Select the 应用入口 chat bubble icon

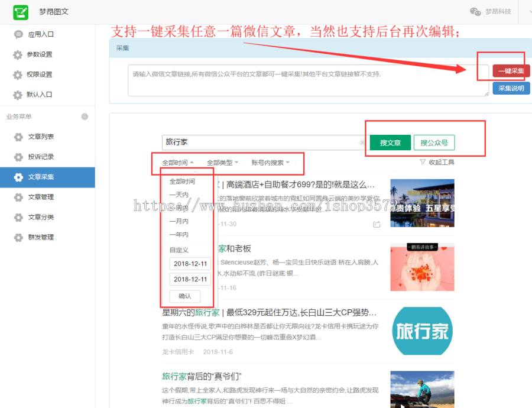(x=18, y=35)
